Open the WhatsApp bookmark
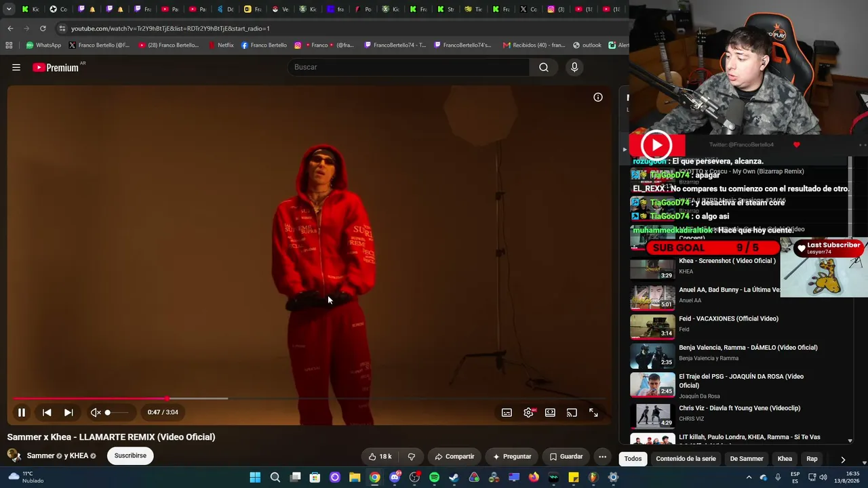 click(43, 45)
